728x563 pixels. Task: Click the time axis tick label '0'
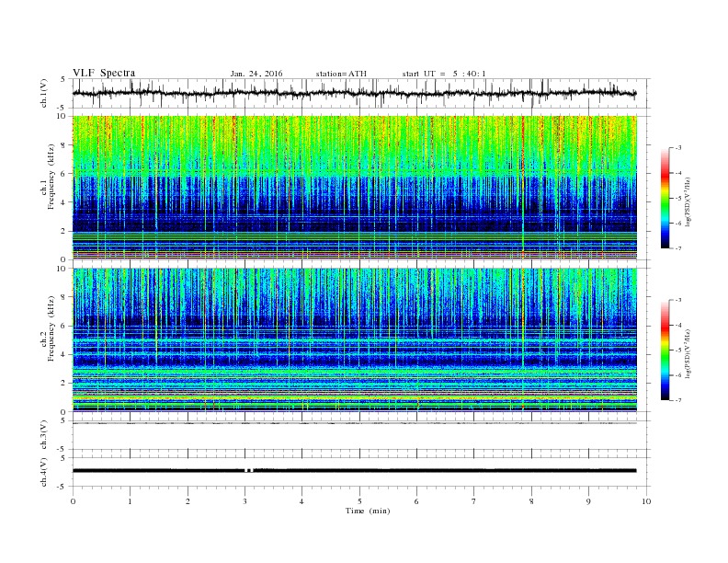click(73, 501)
